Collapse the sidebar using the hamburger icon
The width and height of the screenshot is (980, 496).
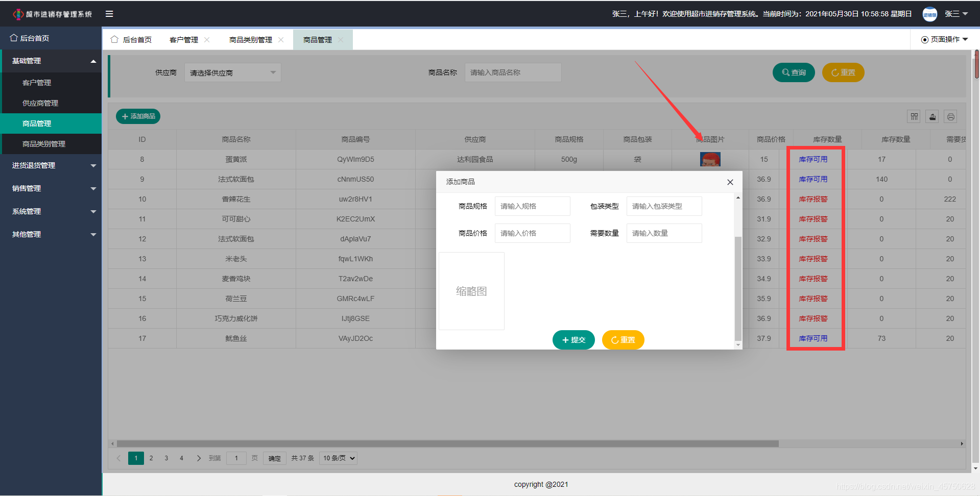pyautogui.click(x=109, y=14)
